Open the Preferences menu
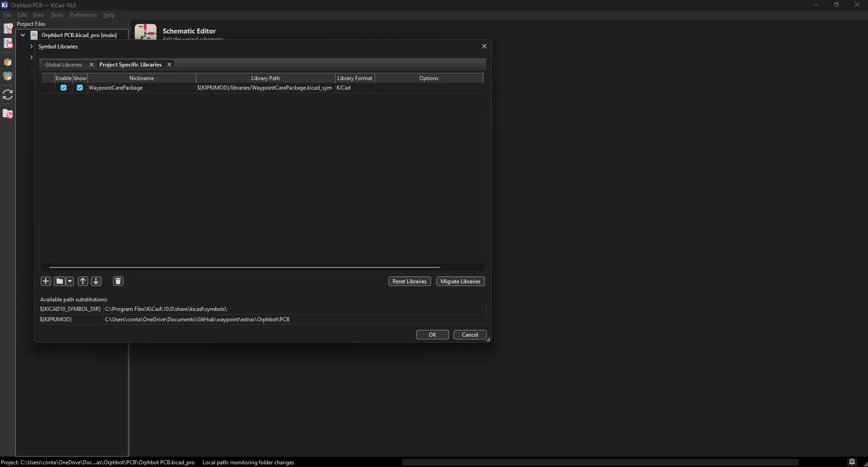Screen dimensions: 868x467 [83, 15]
